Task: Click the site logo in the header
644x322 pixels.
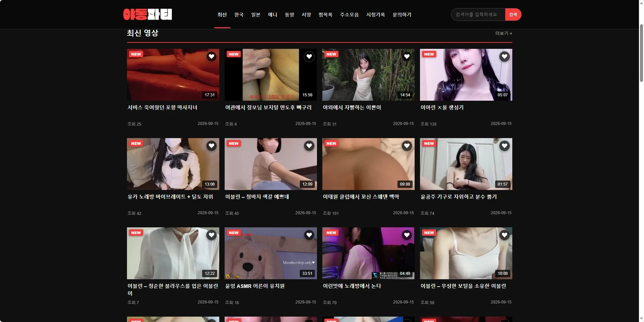Action: click(x=148, y=14)
